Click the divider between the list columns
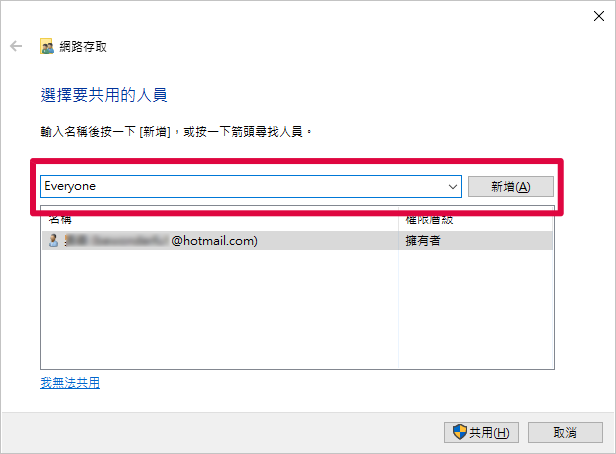616x454 pixels. pos(398,289)
